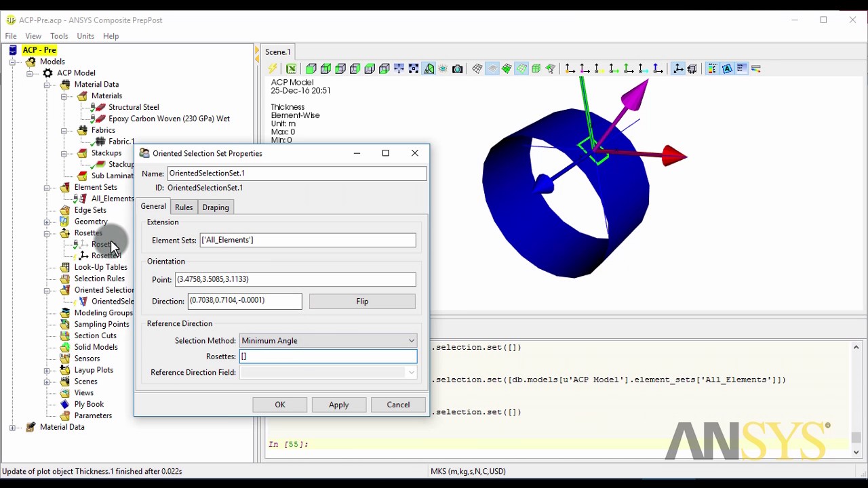The width and height of the screenshot is (868, 488).
Task: Switch to the Rules tab
Action: [x=184, y=207]
